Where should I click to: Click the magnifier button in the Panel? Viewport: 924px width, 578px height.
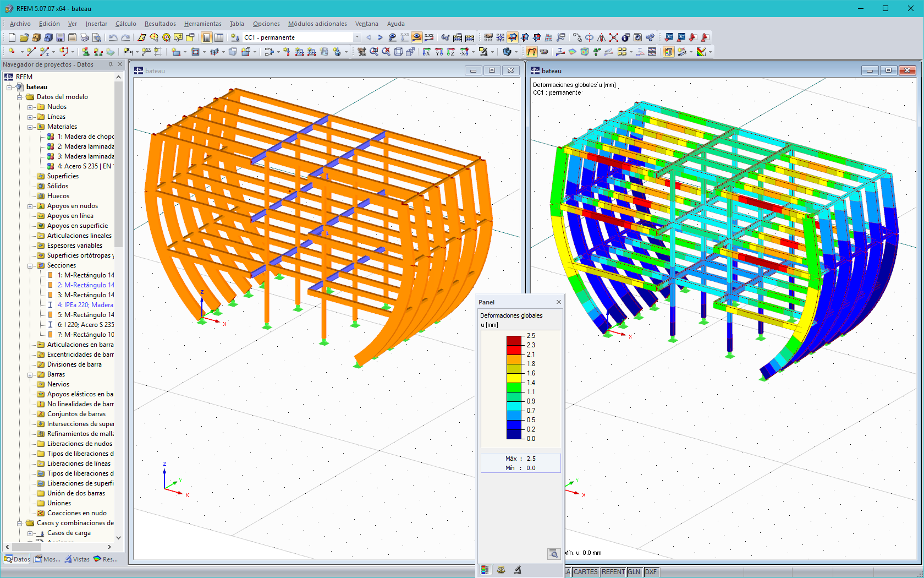pos(554,554)
